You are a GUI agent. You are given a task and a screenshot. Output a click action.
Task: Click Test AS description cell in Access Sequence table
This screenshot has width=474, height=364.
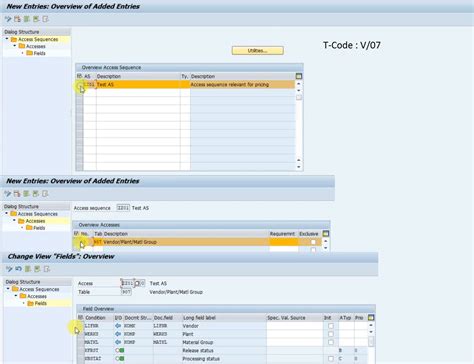pos(138,85)
